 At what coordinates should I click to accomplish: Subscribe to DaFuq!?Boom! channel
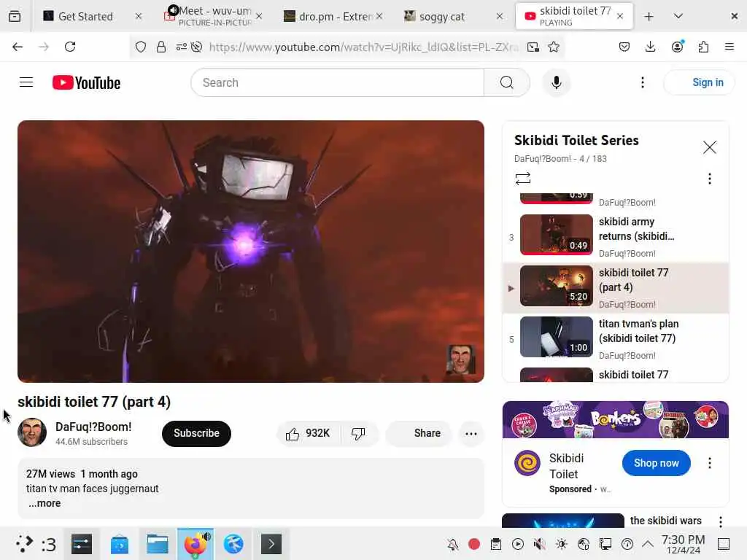coord(196,433)
